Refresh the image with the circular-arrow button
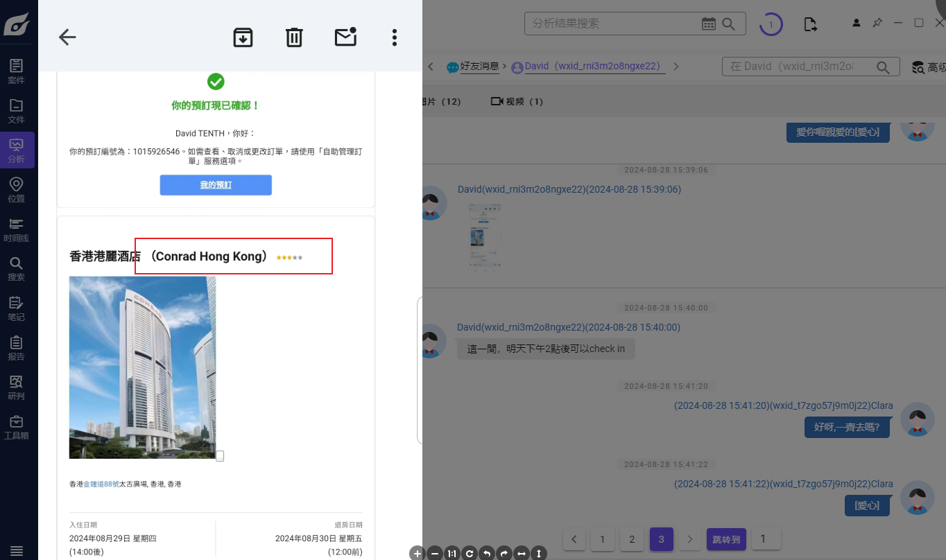Viewport: 946px width, 560px height. [x=470, y=553]
